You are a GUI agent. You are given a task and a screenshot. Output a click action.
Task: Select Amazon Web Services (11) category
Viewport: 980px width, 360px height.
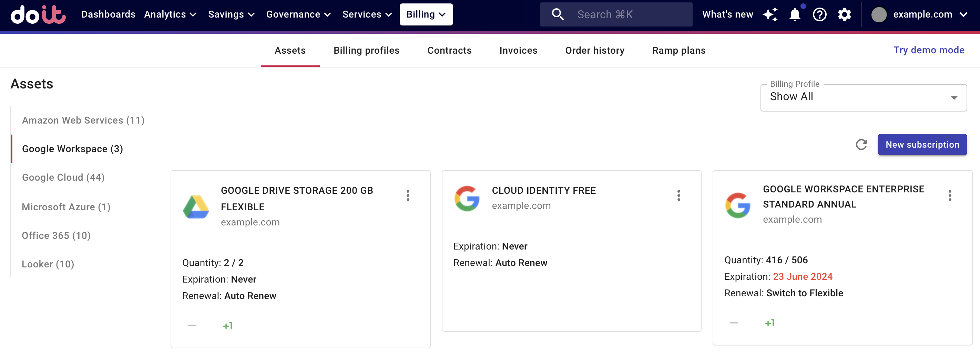click(x=83, y=120)
